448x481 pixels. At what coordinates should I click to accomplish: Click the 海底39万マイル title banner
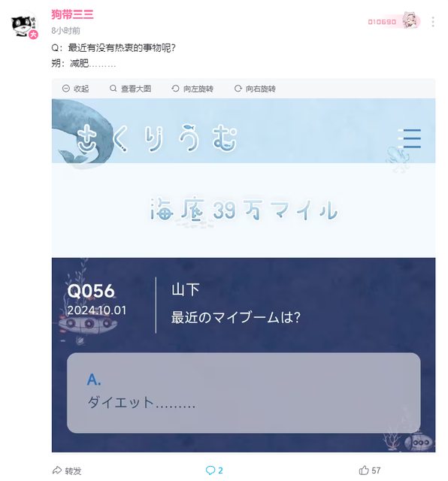[244, 210]
